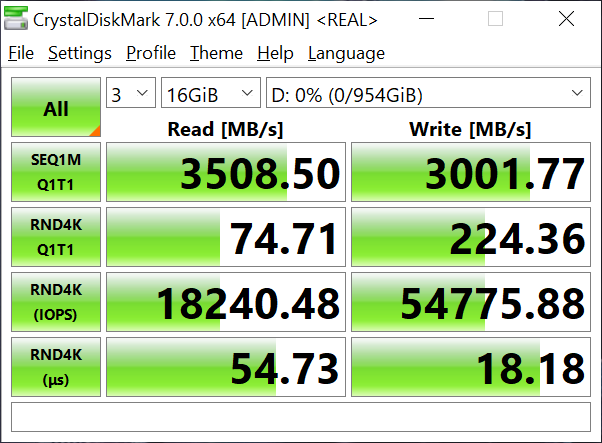Click read IOPS value 18240.48

coord(226,302)
